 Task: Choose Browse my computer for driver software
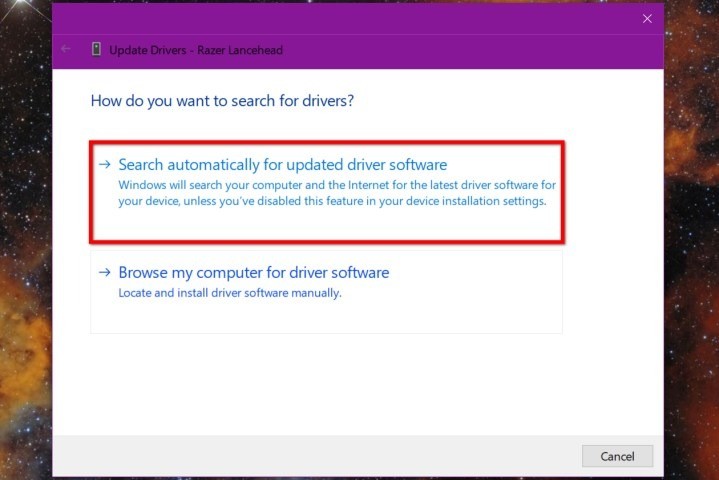(x=326, y=292)
